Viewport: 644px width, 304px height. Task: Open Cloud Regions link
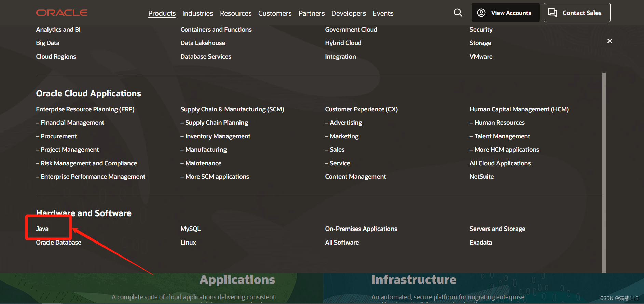(56, 57)
